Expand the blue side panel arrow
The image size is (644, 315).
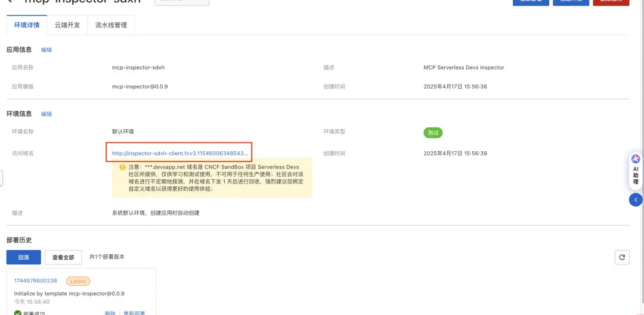[636, 199]
